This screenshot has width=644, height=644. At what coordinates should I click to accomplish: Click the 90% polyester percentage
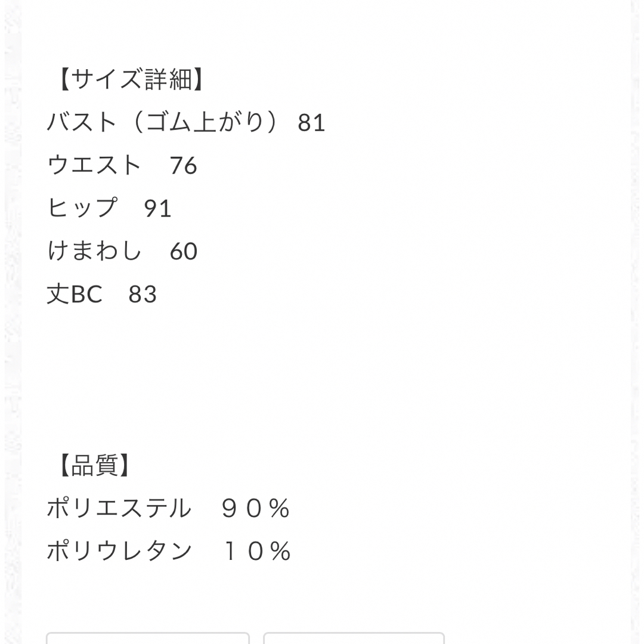click(x=256, y=509)
